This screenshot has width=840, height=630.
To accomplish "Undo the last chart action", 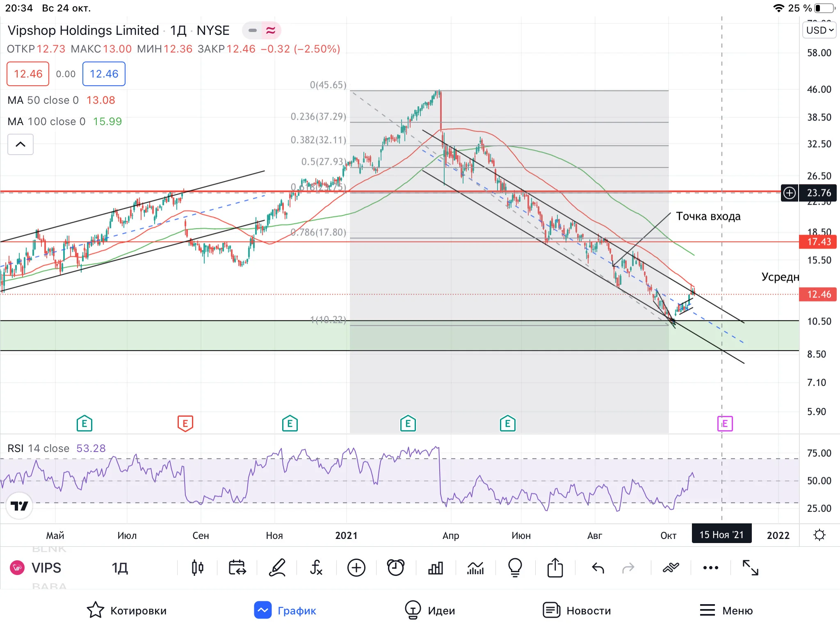I will pyautogui.click(x=598, y=568).
